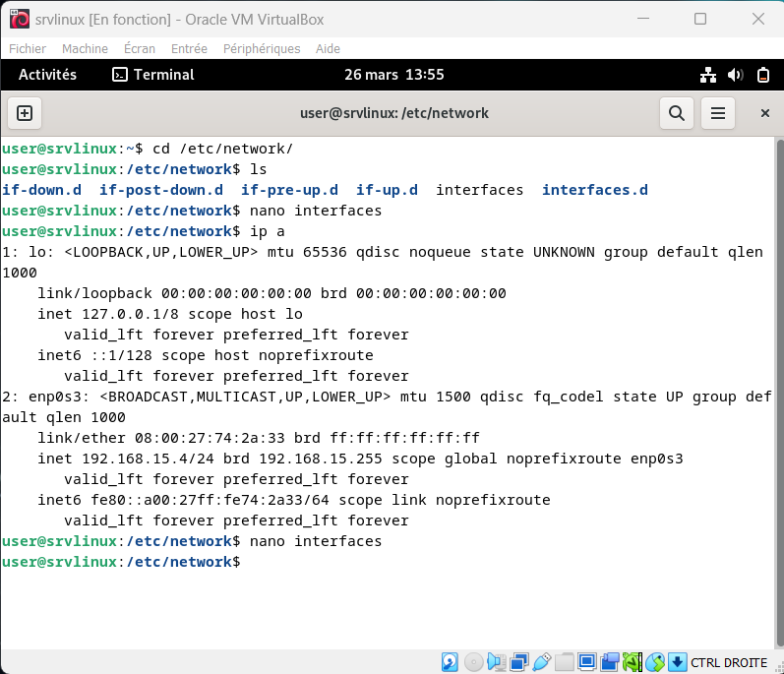The height and width of the screenshot is (674, 784).
Task: Click the GNOME volume icon
Action: [735, 75]
